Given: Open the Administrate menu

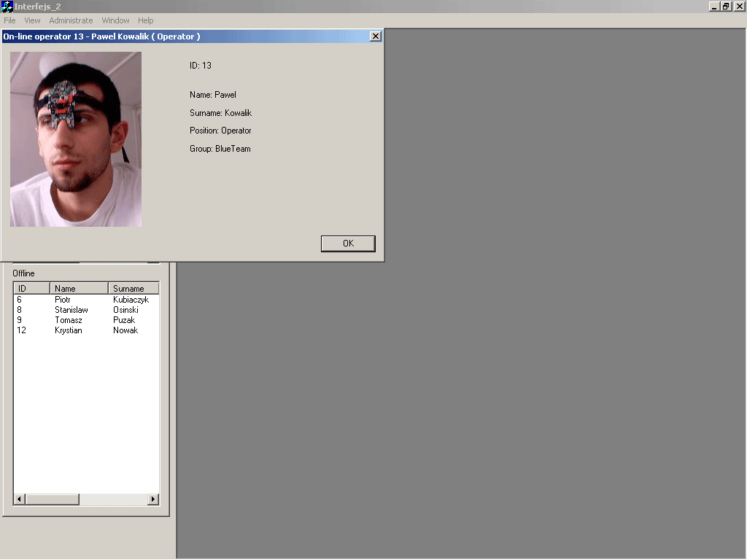Looking at the screenshot, I should point(71,20).
